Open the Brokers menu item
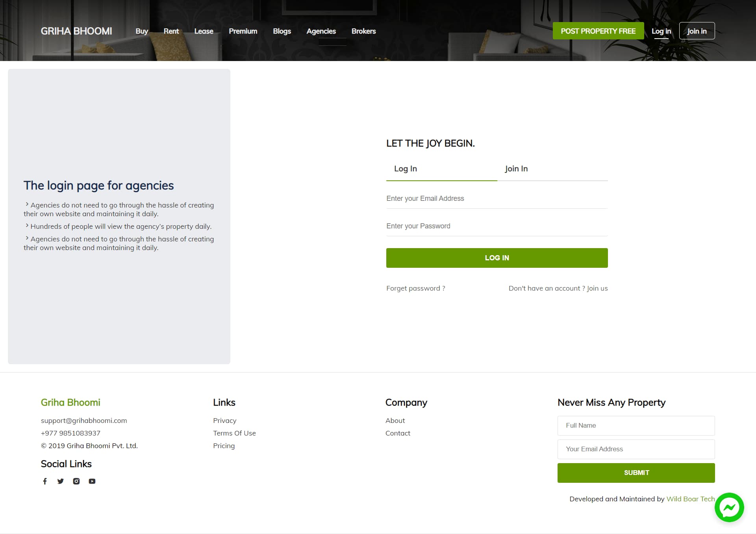This screenshot has height=534, width=756. 364,31
